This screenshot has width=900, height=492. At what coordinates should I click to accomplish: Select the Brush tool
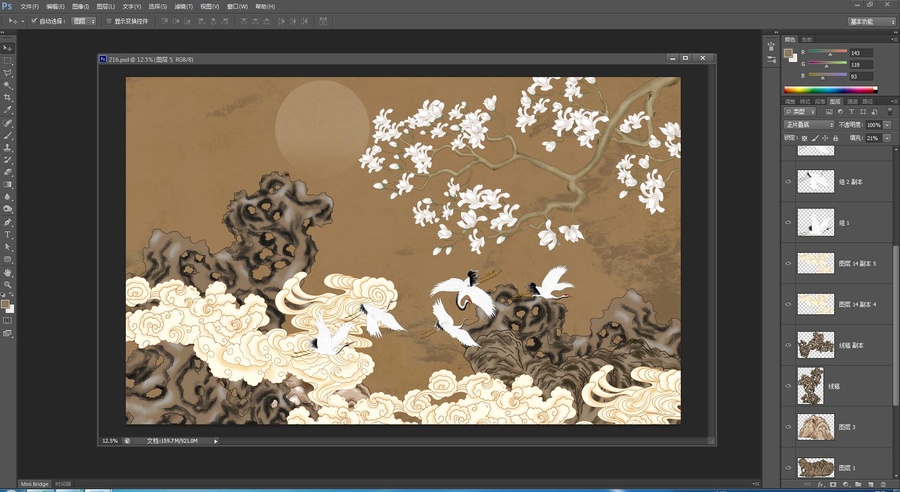[7, 136]
